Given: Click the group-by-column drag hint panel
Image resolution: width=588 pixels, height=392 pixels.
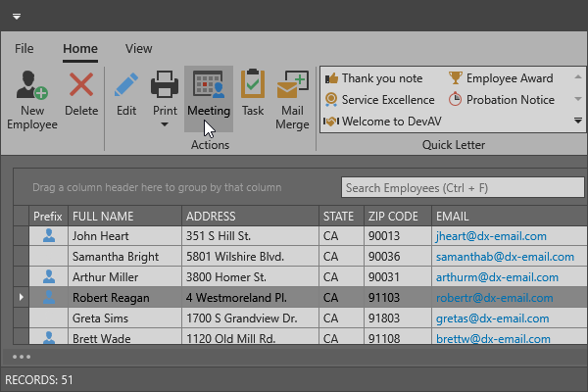Looking at the screenshot, I should tap(157, 187).
